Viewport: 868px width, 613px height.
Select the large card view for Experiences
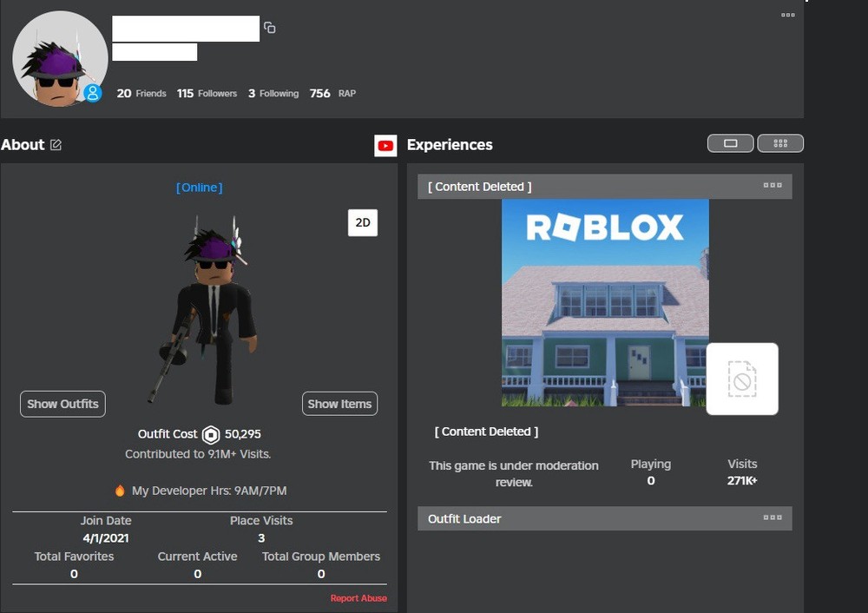click(x=730, y=142)
